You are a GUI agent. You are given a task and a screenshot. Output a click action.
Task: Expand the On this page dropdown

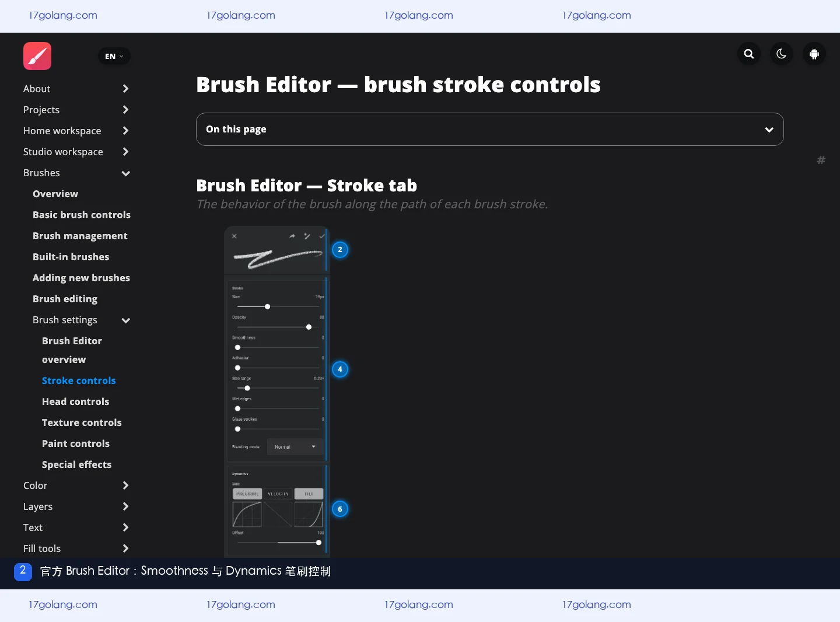[490, 129]
